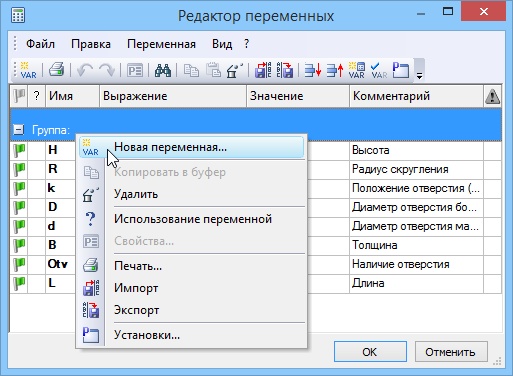This screenshot has width=513, height=376.
Task: Toggle the green flag of variable Otv
Action: 19,264
